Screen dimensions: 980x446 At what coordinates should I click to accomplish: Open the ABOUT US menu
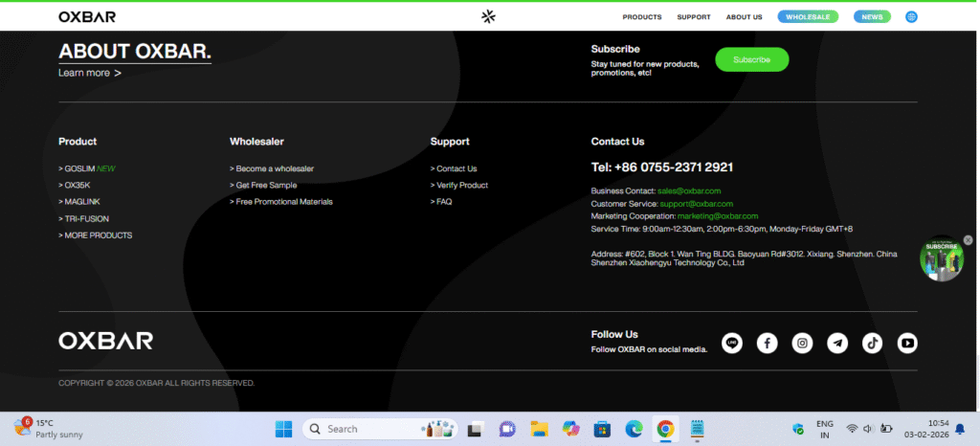click(x=744, y=17)
